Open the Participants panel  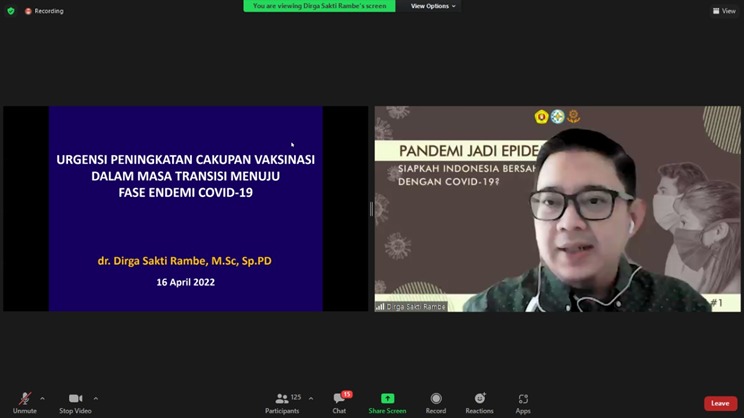pyautogui.click(x=282, y=402)
